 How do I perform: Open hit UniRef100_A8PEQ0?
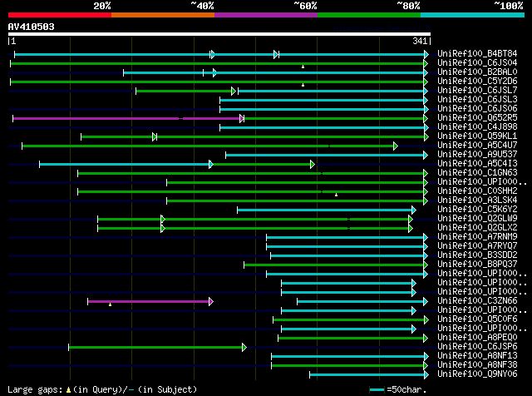[x=477, y=338]
